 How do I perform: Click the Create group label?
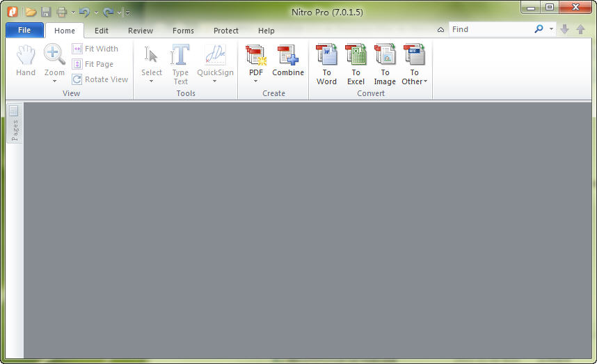coord(273,93)
